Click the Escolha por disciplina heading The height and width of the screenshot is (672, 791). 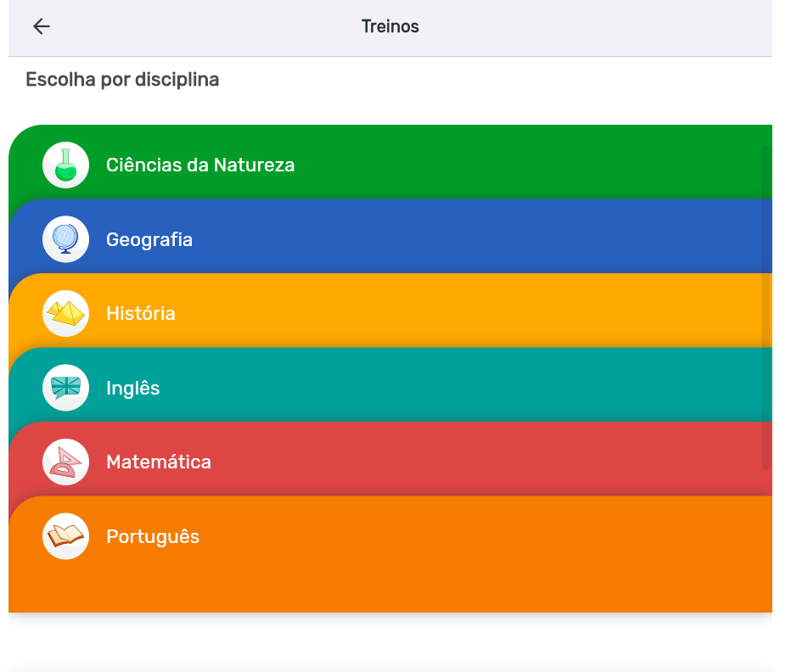[x=122, y=80]
